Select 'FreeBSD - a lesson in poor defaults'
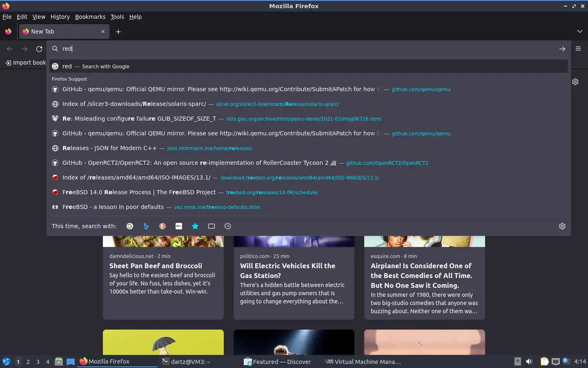This screenshot has height=368, width=588. [309, 207]
